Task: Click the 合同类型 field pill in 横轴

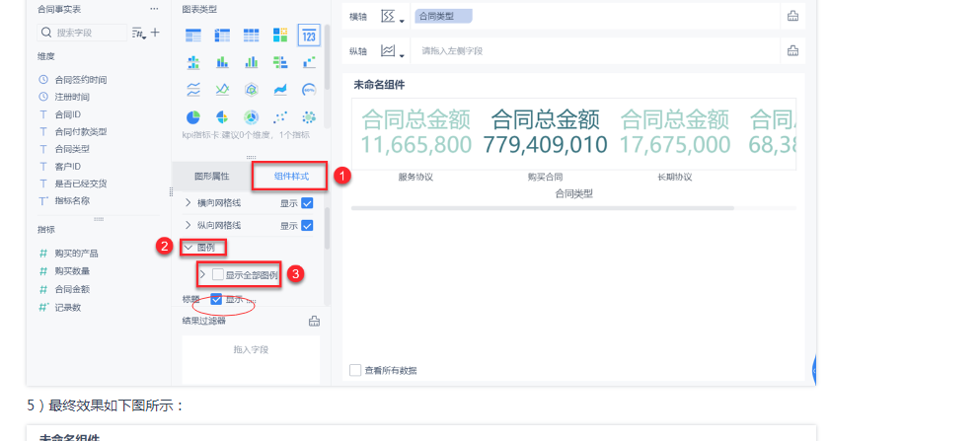Action: click(443, 16)
